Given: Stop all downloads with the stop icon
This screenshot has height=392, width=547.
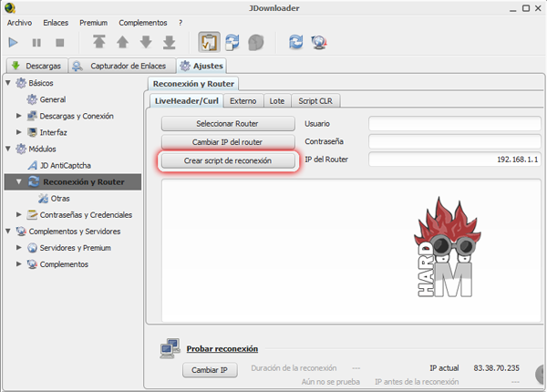Looking at the screenshot, I should [x=60, y=43].
